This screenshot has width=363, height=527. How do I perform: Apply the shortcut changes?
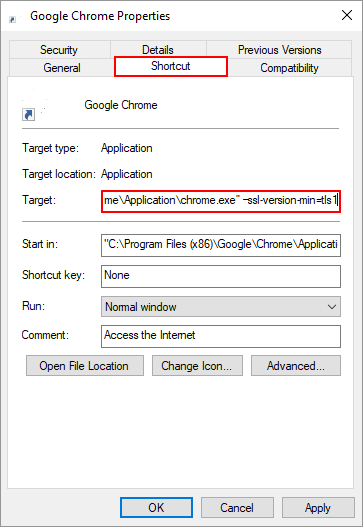pos(318,508)
